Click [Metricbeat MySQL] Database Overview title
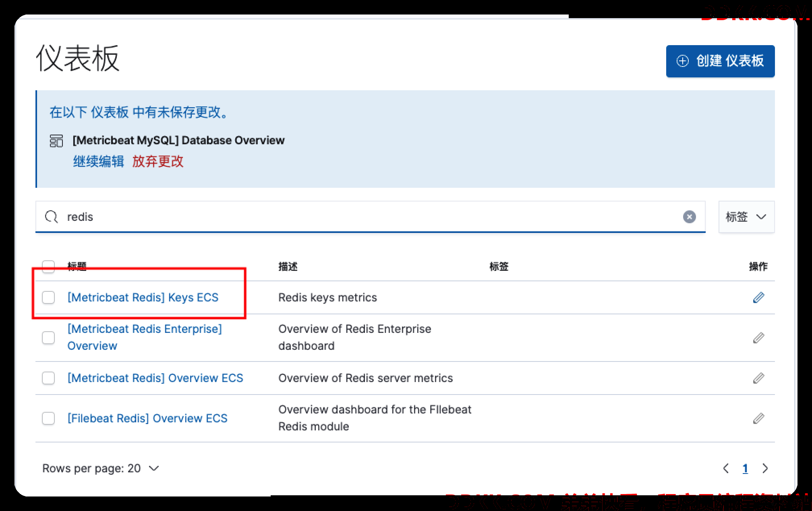 point(178,140)
